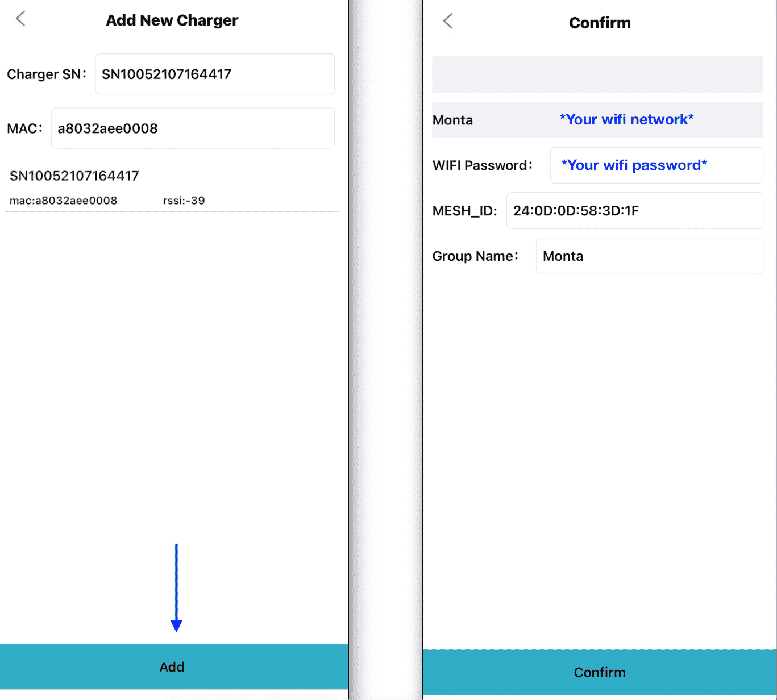Image resolution: width=777 pixels, height=700 pixels.
Task: Select the mac:a8032aee0008 device entry
Action: point(63,201)
